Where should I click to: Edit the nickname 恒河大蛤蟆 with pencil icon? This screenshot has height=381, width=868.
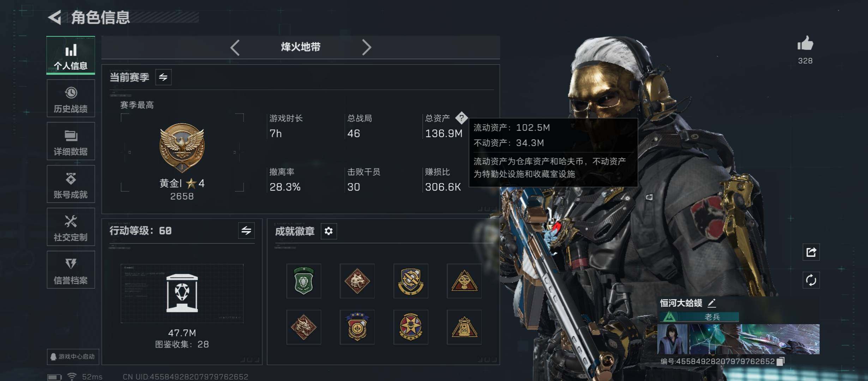tap(712, 303)
